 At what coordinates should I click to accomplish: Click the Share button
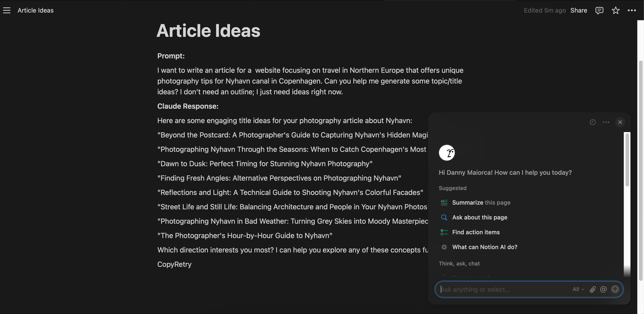click(x=579, y=10)
